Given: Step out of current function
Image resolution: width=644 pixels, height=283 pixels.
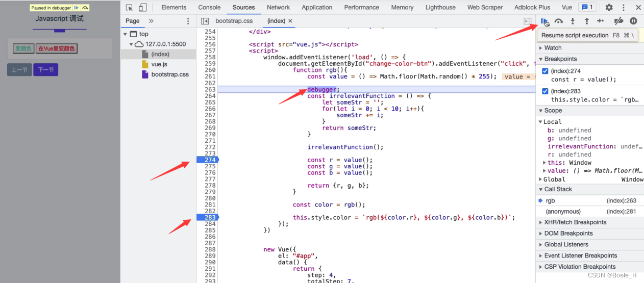Looking at the screenshot, I should pyautogui.click(x=586, y=21).
